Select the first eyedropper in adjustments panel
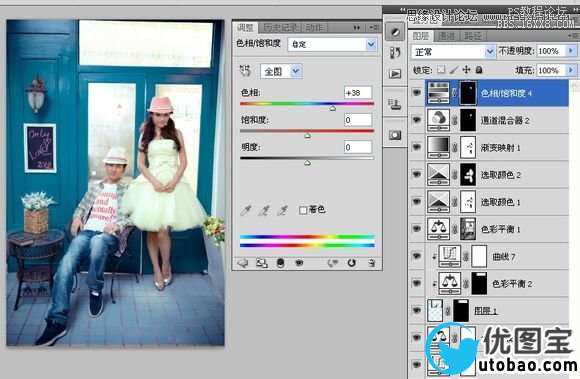The height and width of the screenshot is (379, 580). coord(246,210)
